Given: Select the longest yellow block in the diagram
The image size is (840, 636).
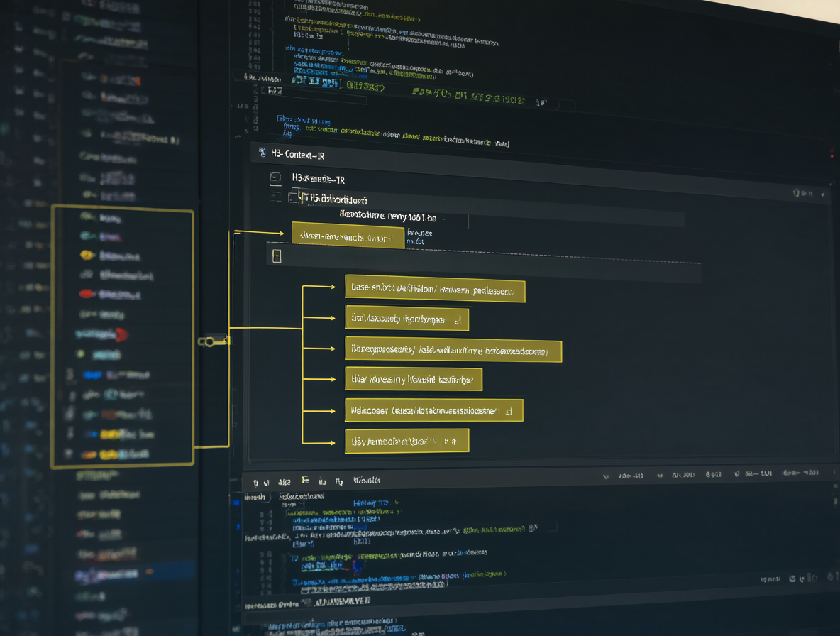Looking at the screenshot, I should tap(453, 351).
